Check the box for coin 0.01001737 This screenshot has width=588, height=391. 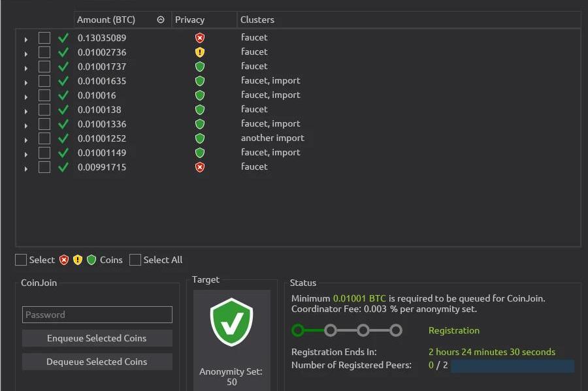[x=44, y=67]
